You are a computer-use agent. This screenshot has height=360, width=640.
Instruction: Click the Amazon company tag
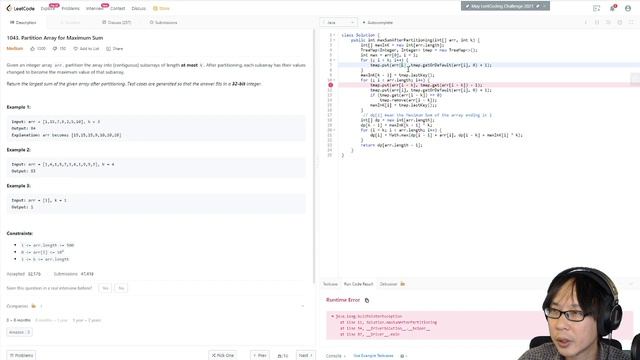[19, 332]
